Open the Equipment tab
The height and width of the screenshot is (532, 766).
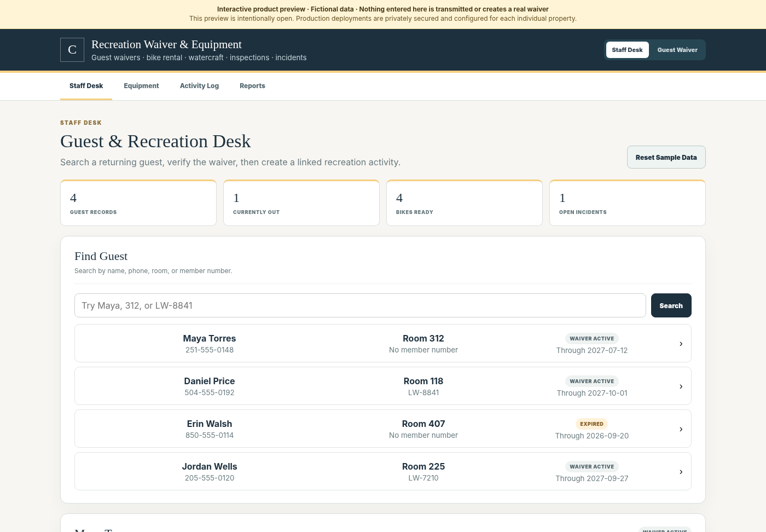point(141,86)
